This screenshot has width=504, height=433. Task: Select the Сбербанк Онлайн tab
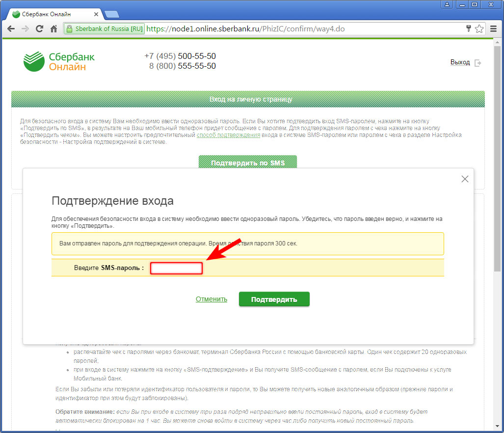tap(54, 14)
